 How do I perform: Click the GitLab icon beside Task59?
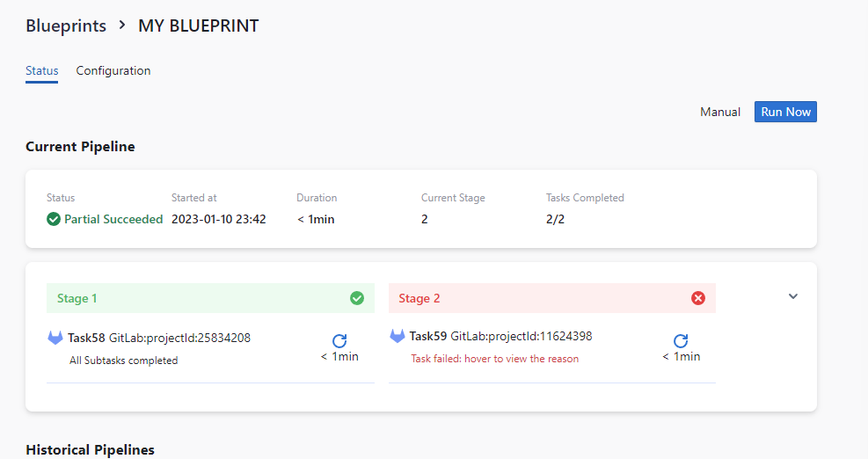pos(397,336)
